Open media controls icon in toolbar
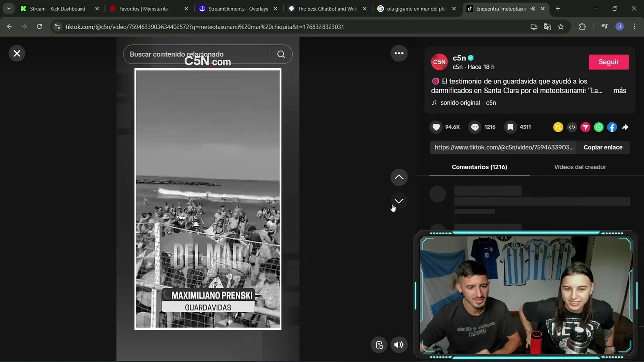 (x=604, y=27)
